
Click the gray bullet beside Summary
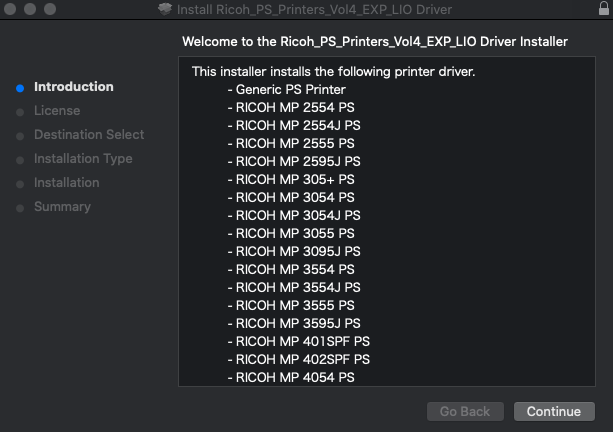[x=20, y=208]
